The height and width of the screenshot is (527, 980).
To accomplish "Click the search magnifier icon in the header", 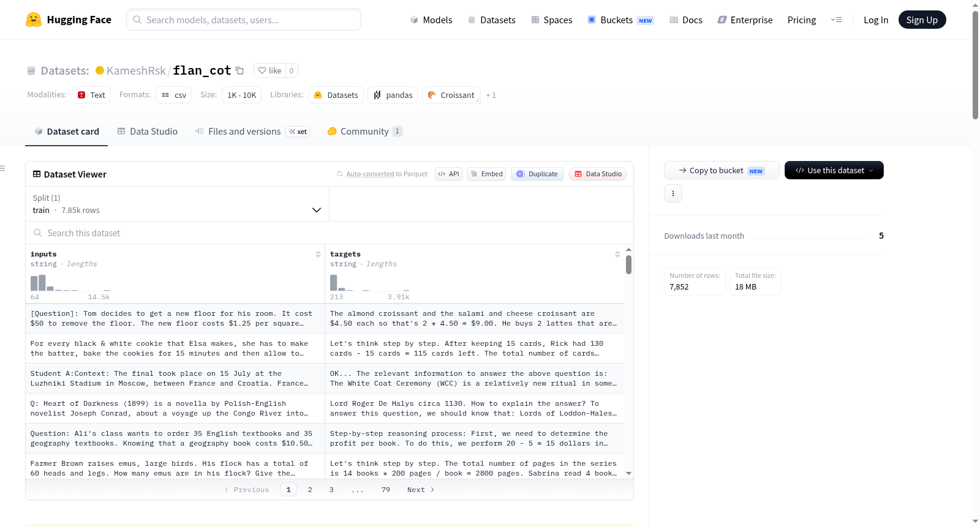I will pos(137,20).
